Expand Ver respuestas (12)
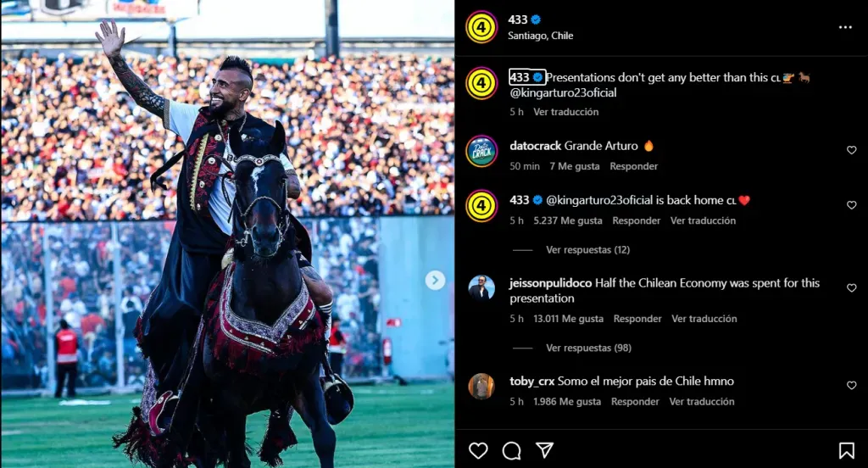 click(x=588, y=250)
